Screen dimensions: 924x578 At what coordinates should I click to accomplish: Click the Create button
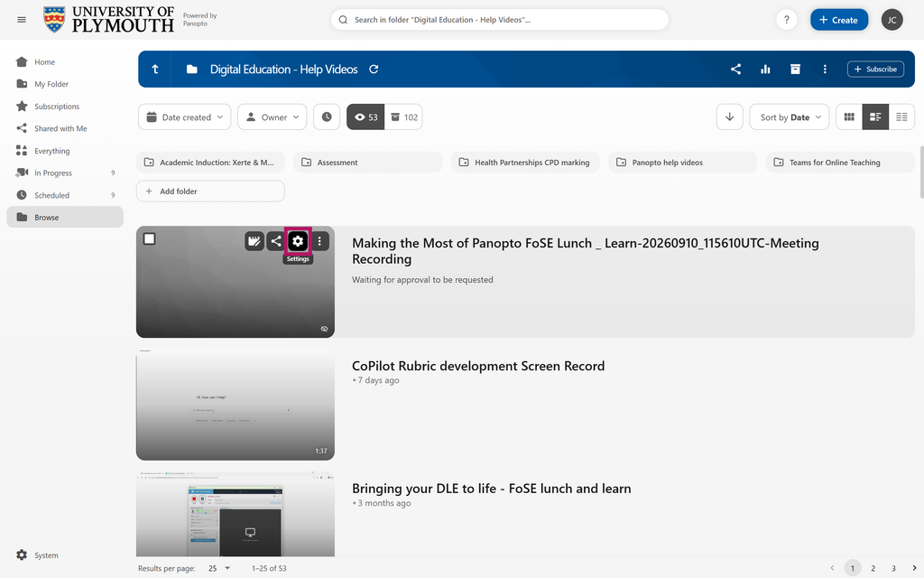click(838, 20)
